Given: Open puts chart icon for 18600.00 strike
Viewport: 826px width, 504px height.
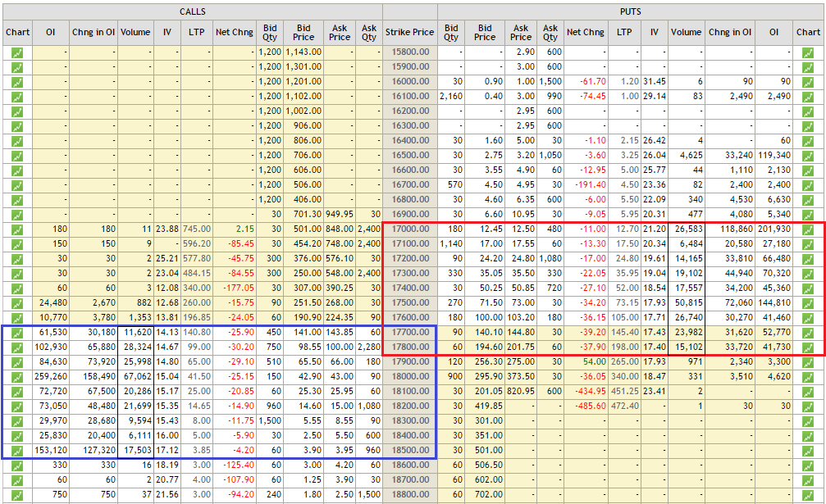Looking at the screenshot, I should click(x=808, y=465).
